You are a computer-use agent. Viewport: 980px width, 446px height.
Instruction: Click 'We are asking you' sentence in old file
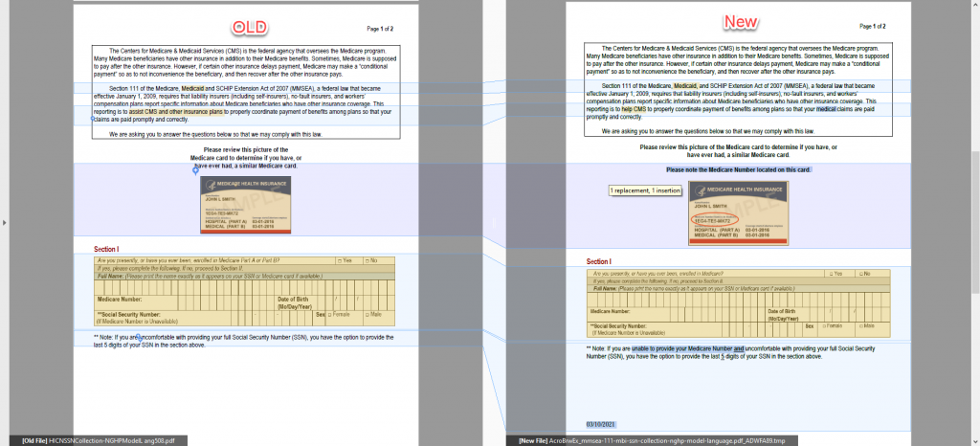tap(216, 134)
